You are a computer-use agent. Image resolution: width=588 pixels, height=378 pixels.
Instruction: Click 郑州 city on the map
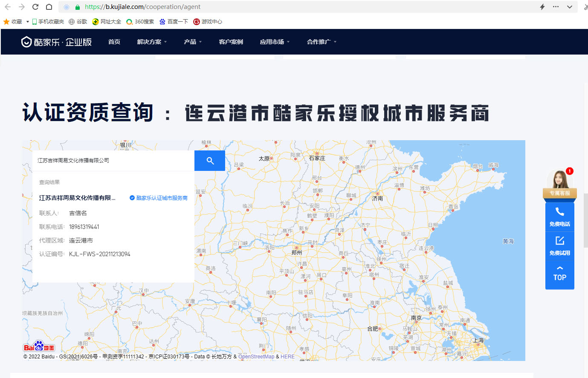(x=297, y=252)
